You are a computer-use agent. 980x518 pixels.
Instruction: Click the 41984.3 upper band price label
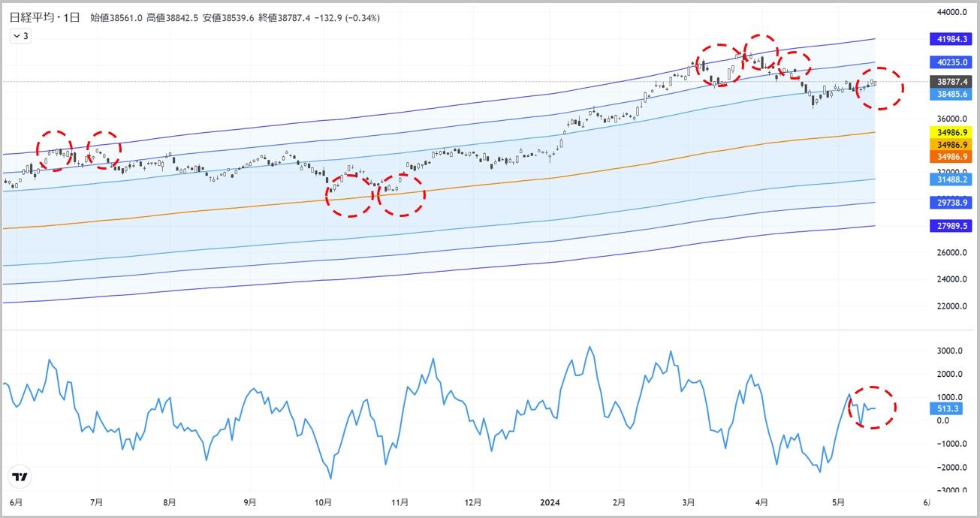(x=951, y=38)
